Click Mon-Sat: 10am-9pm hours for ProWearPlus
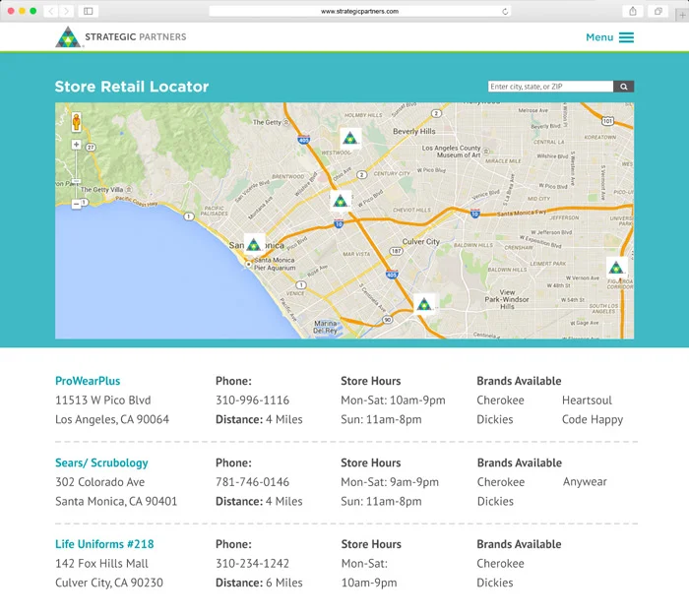The image size is (689, 616). click(393, 400)
